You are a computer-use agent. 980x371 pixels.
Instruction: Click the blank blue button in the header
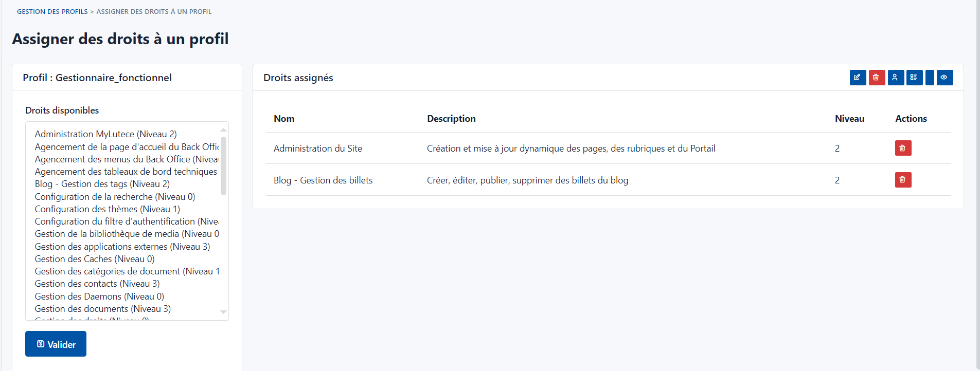click(x=930, y=78)
